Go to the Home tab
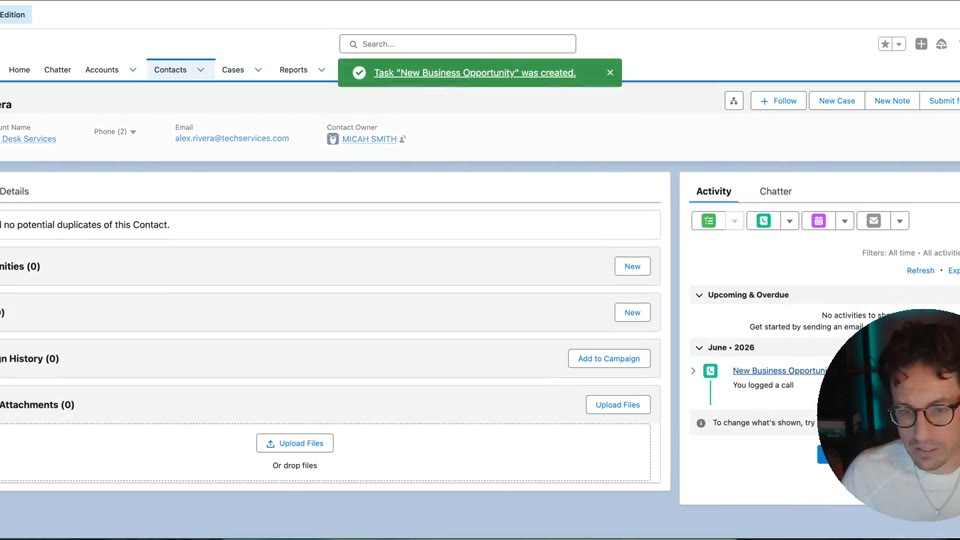The width and height of the screenshot is (960, 540). 19,70
